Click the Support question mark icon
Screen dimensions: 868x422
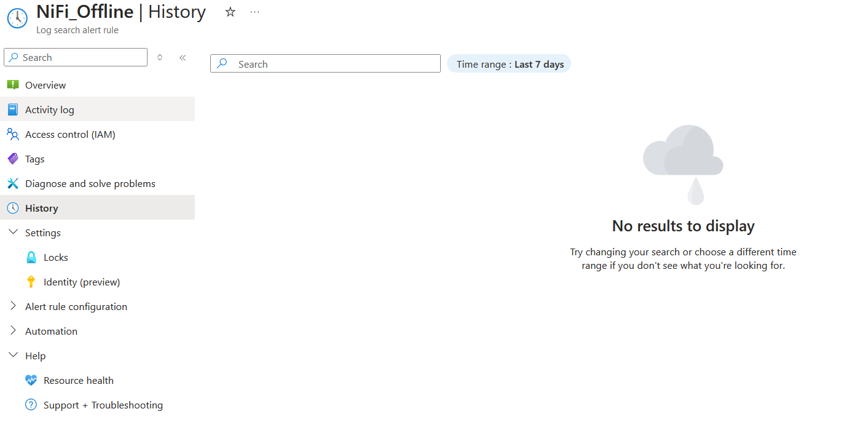coord(31,405)
